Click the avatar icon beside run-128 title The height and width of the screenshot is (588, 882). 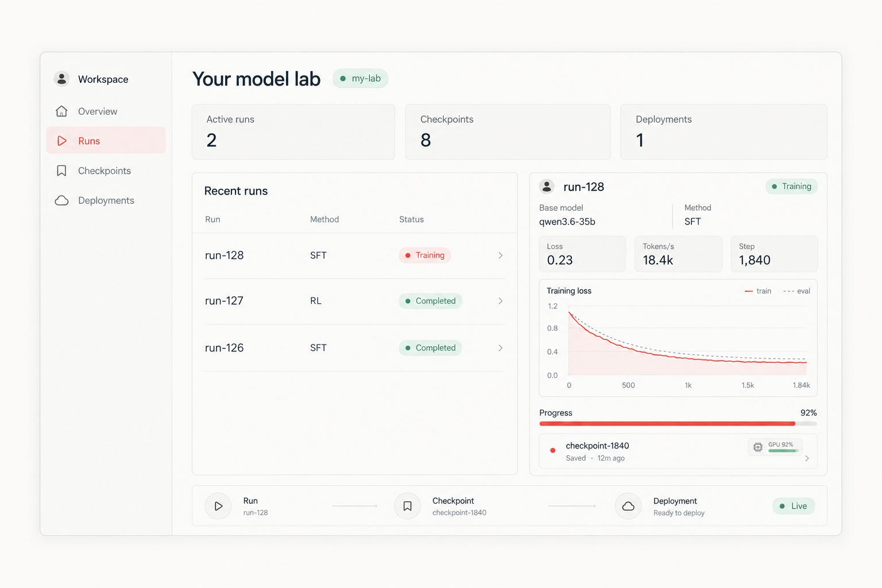[x=547, y=187]
